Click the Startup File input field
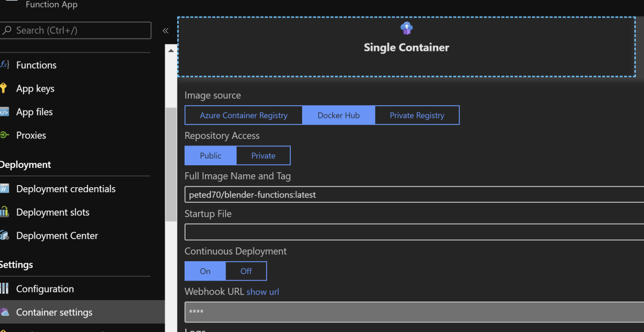The height and width of the screenshot is (332, 644). click(x=414, y=232)
